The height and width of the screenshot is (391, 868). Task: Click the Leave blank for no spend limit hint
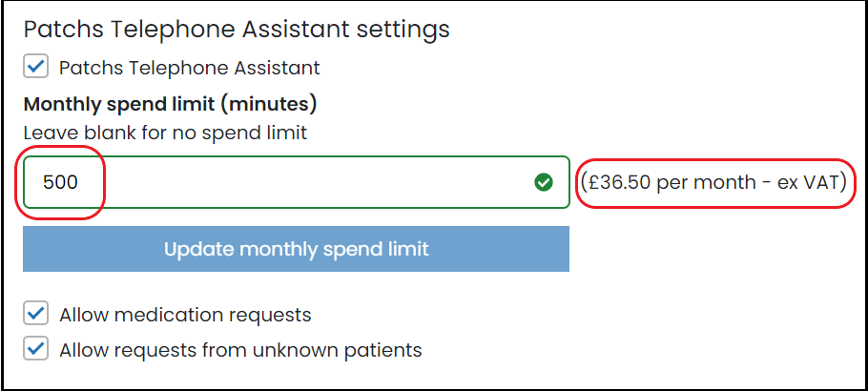click(165, 133)
